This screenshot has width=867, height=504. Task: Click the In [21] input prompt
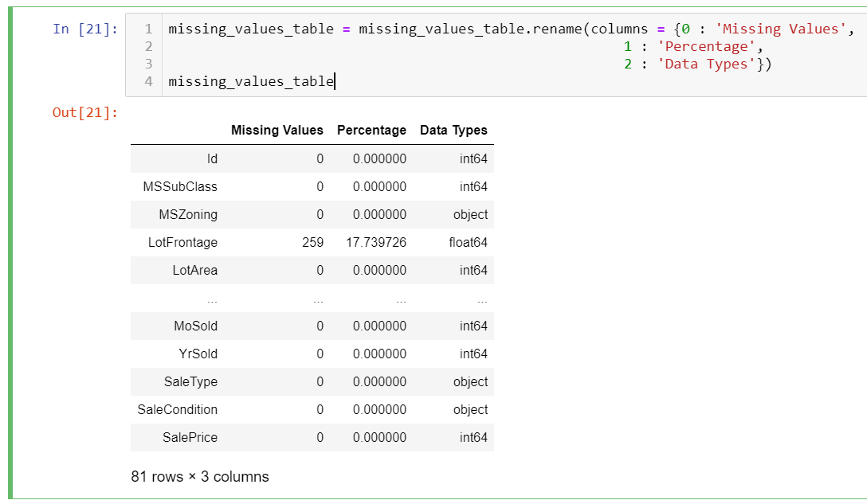click(x=84, y=29)
